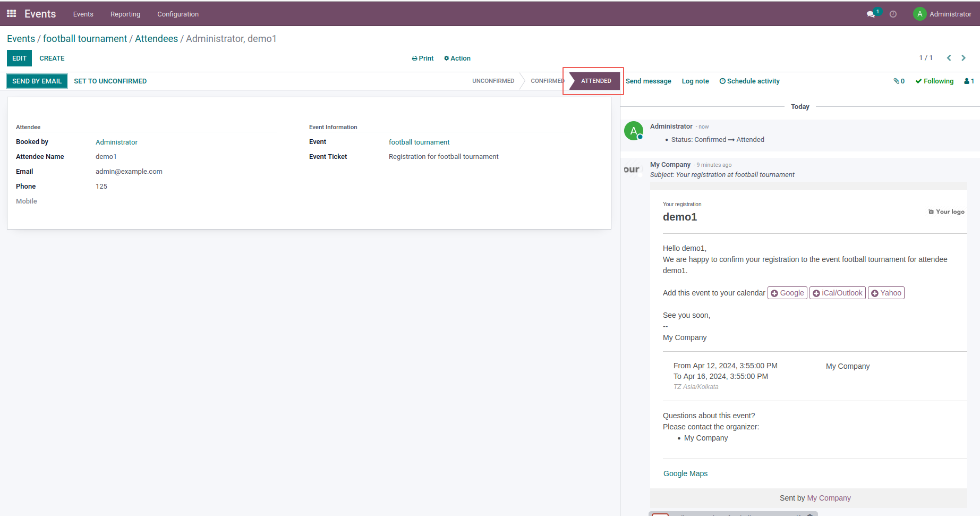Screen dimensions: 980x516
Task: Add event to iCal/Outlook calendar
Action: coord(838,293)
